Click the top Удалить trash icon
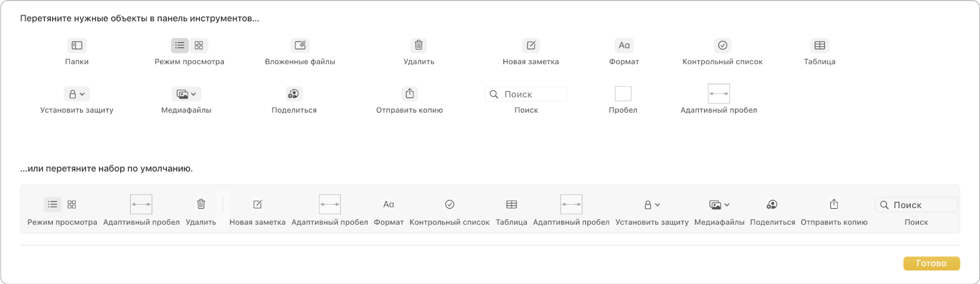This screenshot has height=284, width=980. [x=419, y=45]
